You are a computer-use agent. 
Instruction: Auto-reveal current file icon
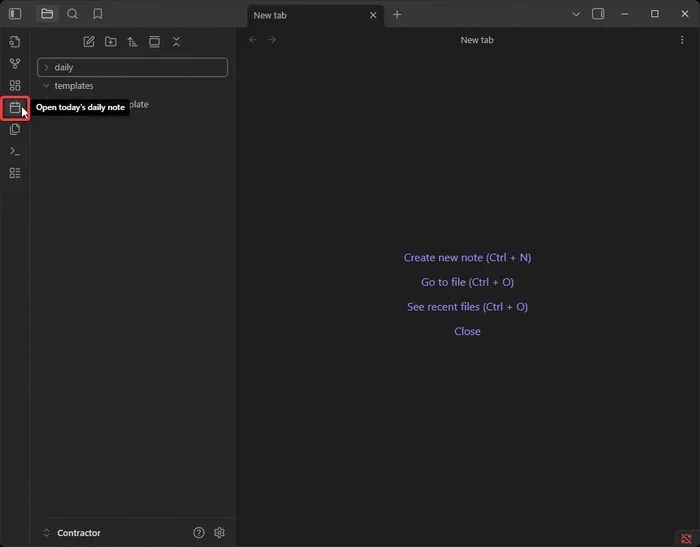coord(154,42)
